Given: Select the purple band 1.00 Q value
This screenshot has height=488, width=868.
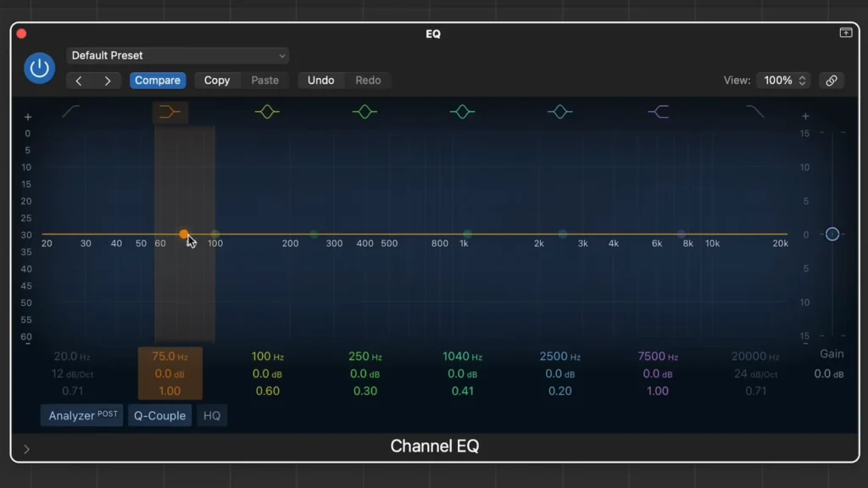Looking at the screenshot, I should pyautogui.click(x=658, y=391).
